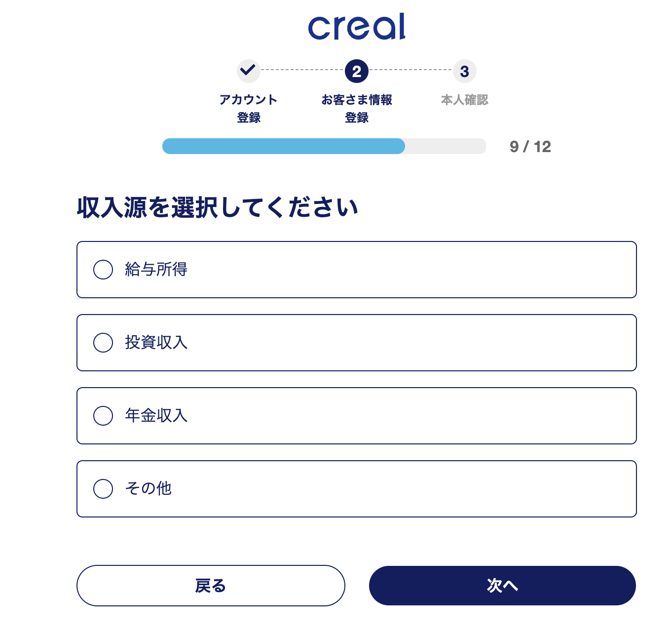Image resolution: width=672 pixels, height=635 pixels.
Task: Click the 9 / 12 progress label
Action: 530,146
